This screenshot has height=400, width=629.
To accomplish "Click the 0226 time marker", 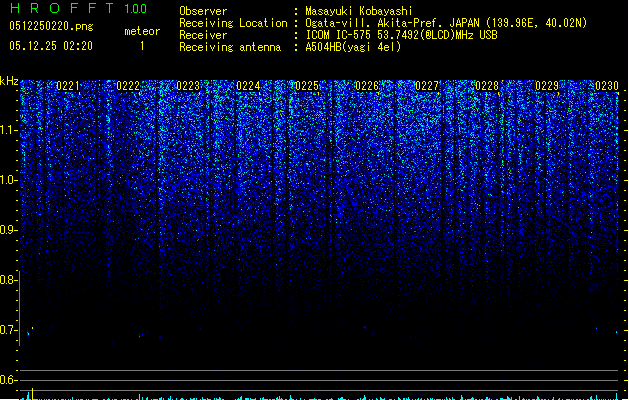I will pyautogui.click(x=367, y=86).
